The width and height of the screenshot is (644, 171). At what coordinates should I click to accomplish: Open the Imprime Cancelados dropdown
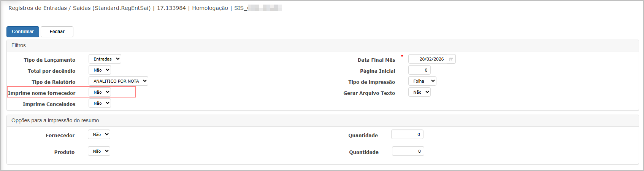pos(100,103)
